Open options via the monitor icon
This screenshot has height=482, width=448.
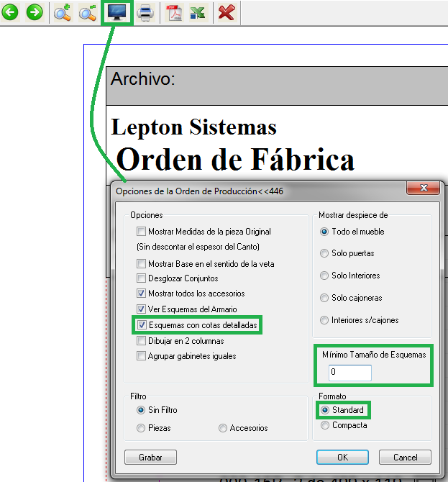(117, 13)
